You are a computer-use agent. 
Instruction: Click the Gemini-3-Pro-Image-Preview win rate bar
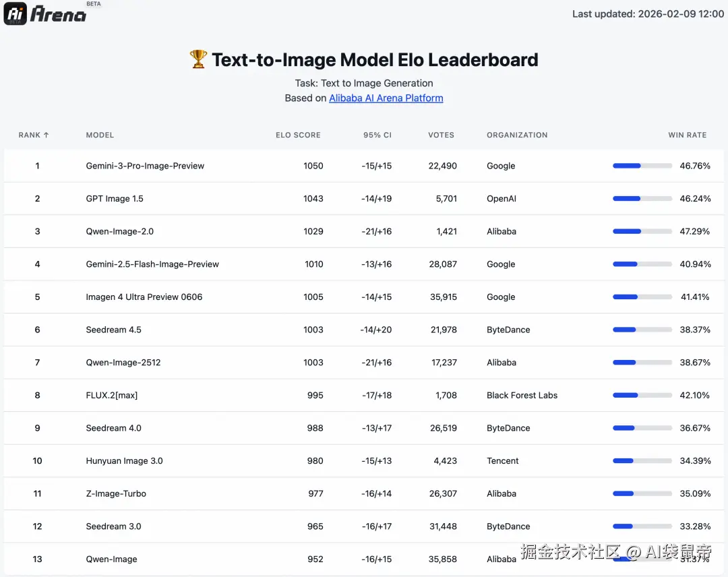click(642, 166)
